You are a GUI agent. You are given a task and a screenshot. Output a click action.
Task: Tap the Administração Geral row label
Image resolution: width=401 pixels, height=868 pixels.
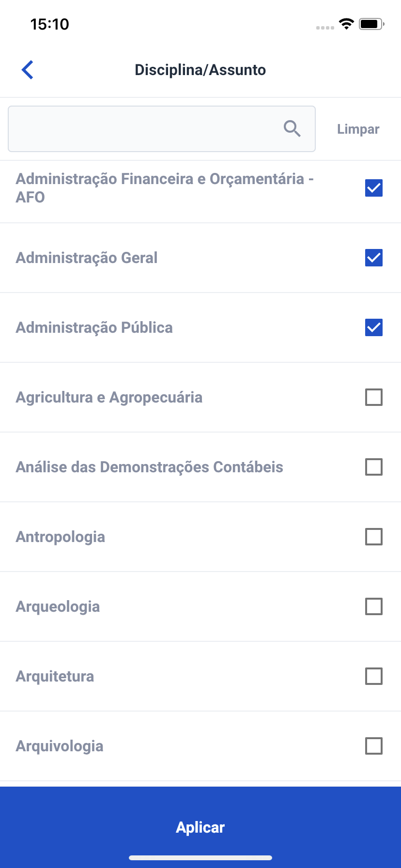point(87,258)
